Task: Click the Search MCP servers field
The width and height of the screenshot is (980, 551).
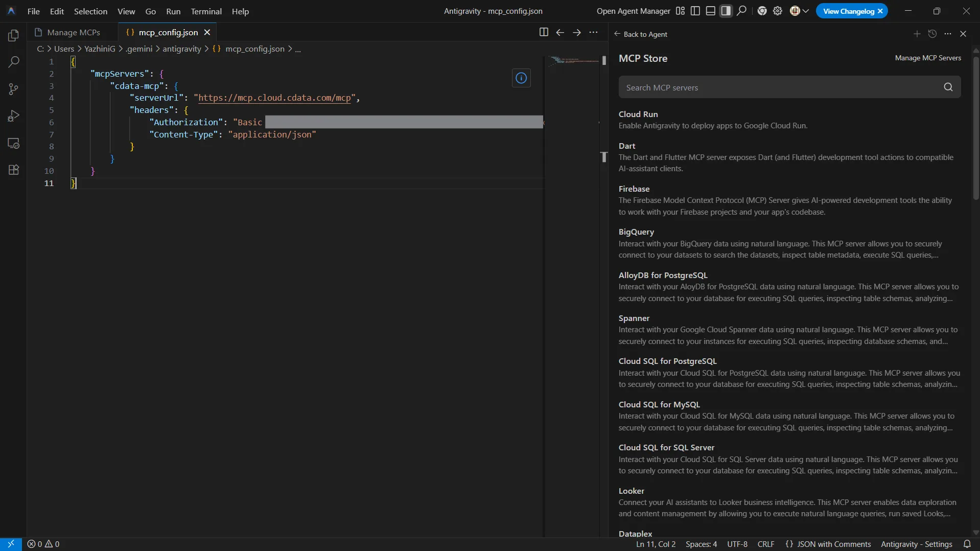Action: (x=779, y=87)
